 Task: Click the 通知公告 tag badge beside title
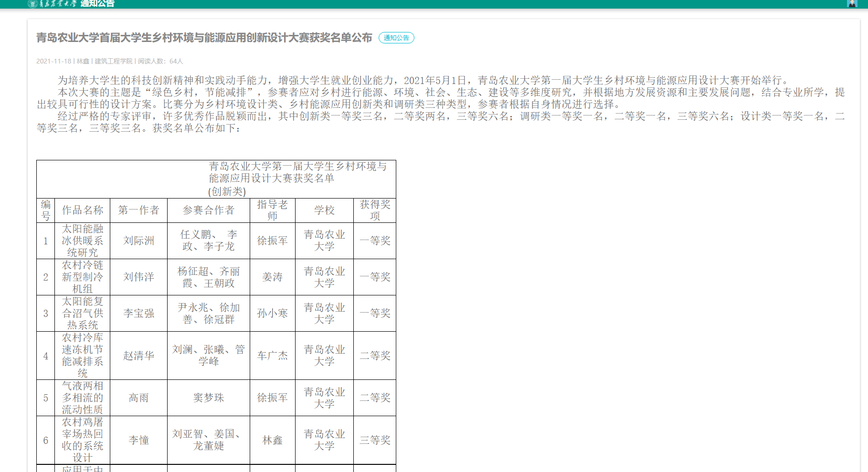click(x=396, y=38)
